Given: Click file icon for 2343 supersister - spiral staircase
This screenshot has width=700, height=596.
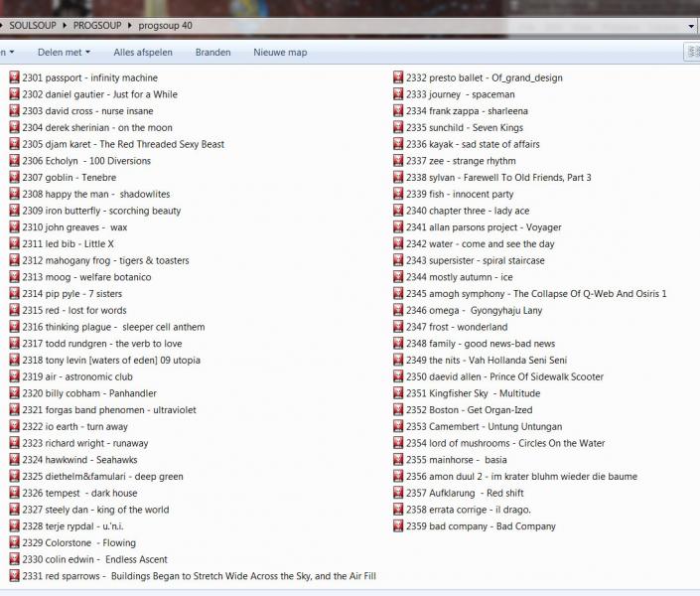Looking at the screenshot, I should [398, 260].
